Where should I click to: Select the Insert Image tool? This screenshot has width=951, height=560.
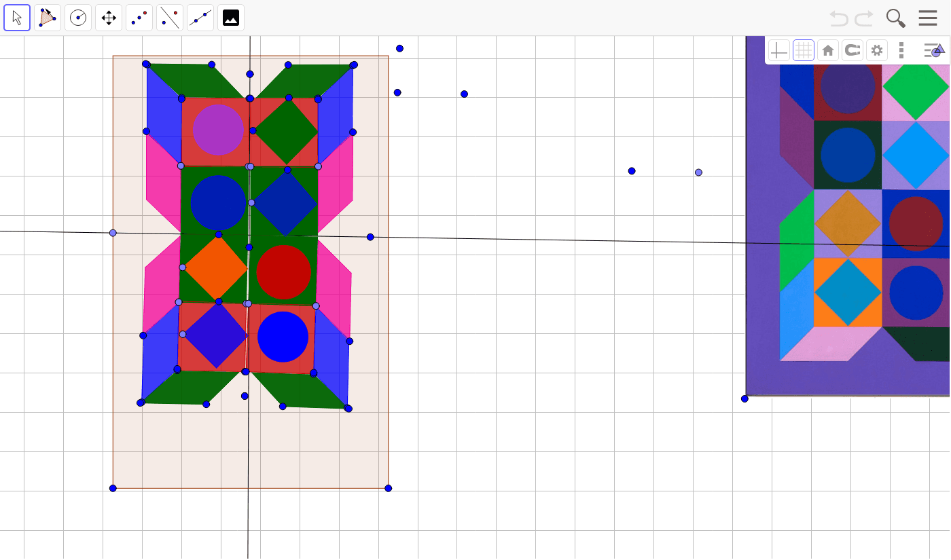click(x=231, y=18)
